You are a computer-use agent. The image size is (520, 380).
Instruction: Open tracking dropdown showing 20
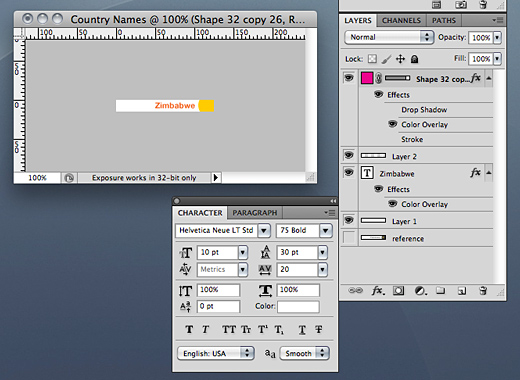point(322,269)
